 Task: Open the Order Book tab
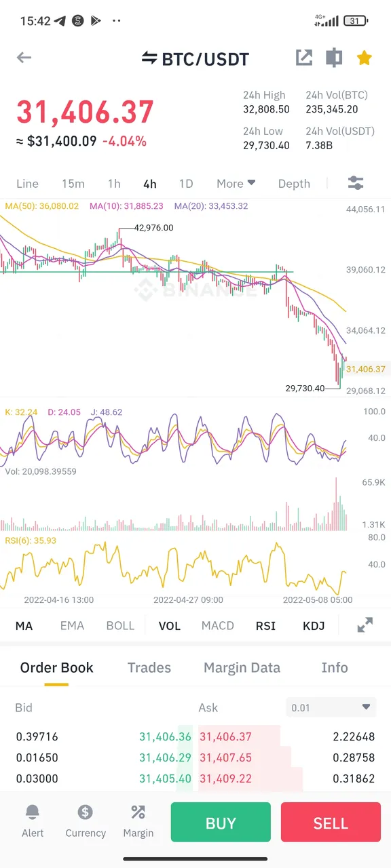point(57,668)
